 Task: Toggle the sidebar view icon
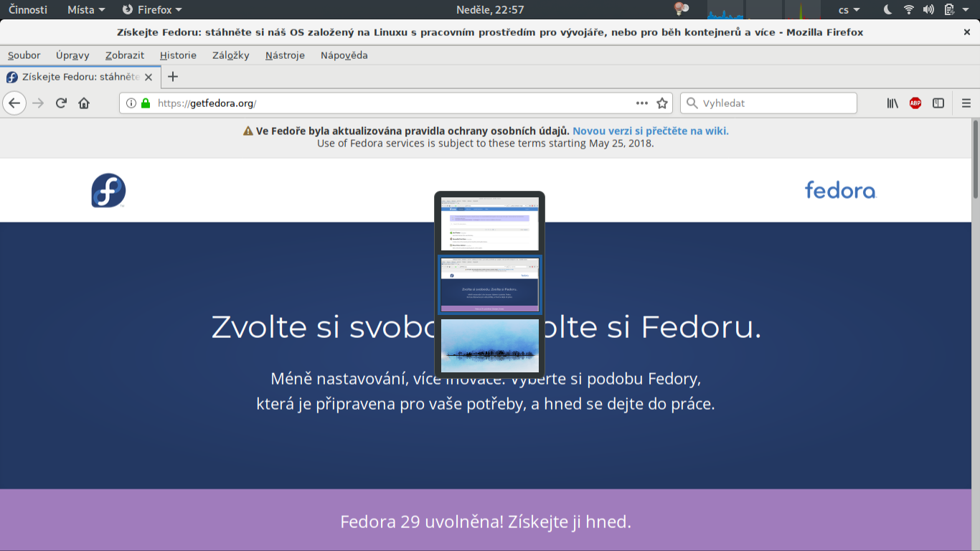tap(938, 103)
